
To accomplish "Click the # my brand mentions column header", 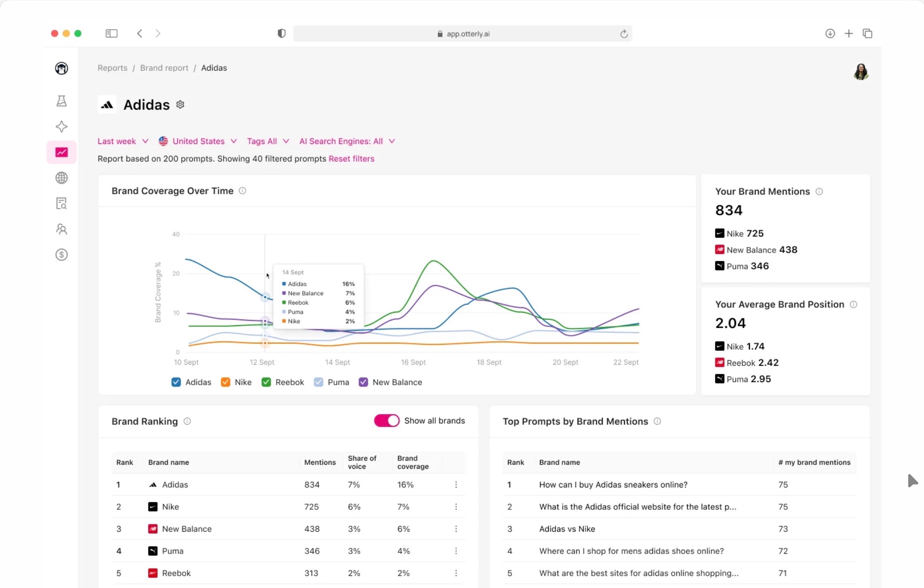I will (x=814, y=462).
